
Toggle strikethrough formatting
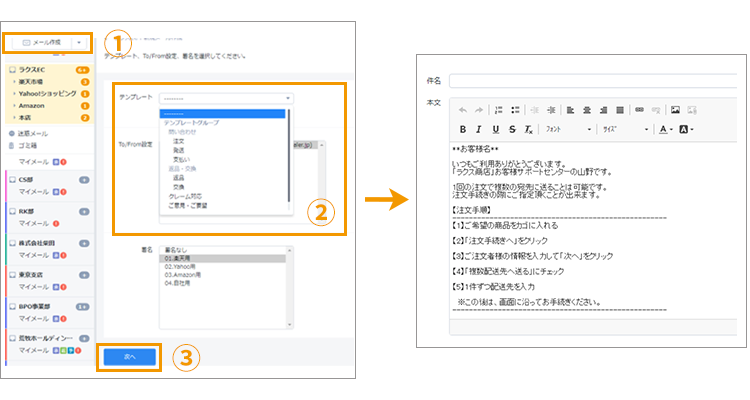coord(512,129)
